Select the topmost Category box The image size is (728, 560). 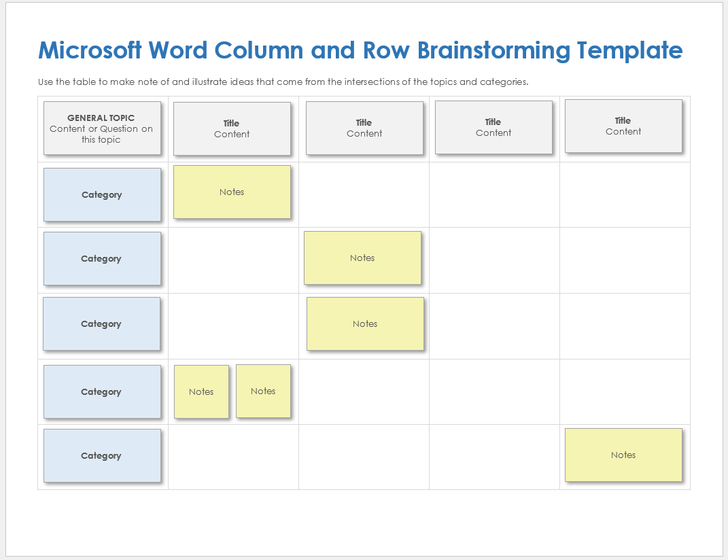(102, 194)
